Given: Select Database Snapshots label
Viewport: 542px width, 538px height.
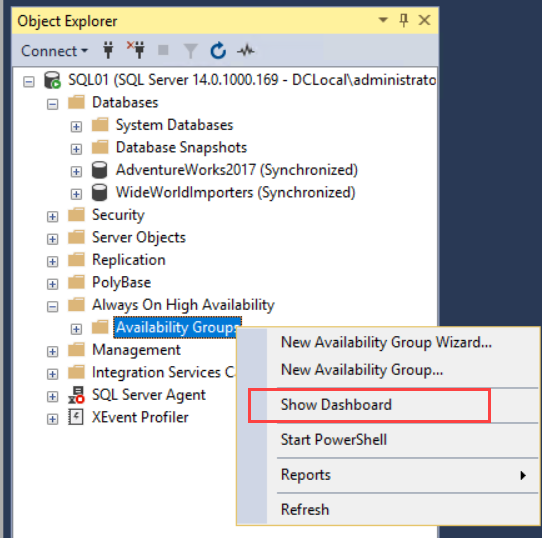Looking at the screenshot, I should click(x=181, y=148).
